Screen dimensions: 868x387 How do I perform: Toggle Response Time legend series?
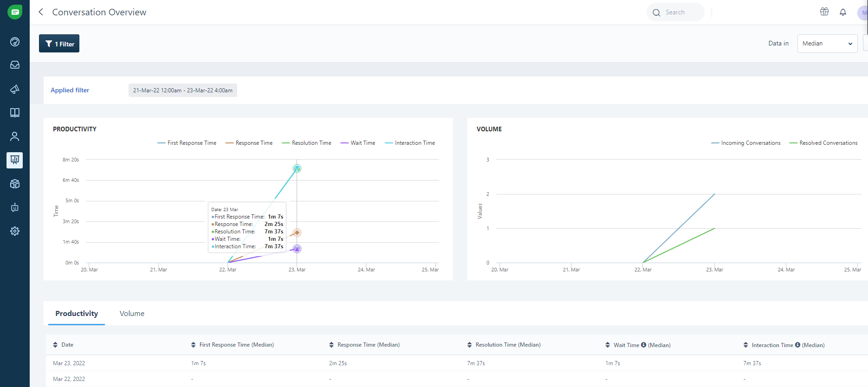[x=249, y=143]
